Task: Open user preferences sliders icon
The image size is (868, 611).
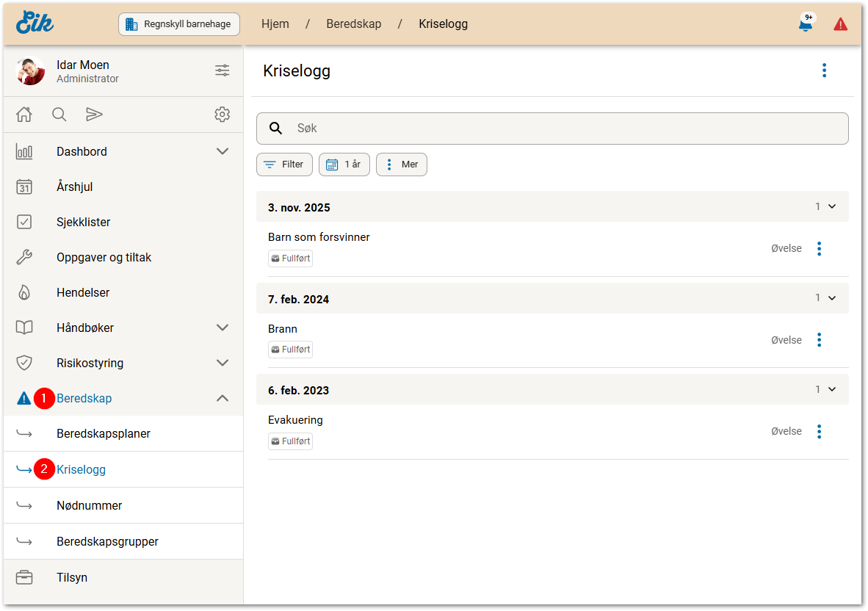Action: pos(222,70)
